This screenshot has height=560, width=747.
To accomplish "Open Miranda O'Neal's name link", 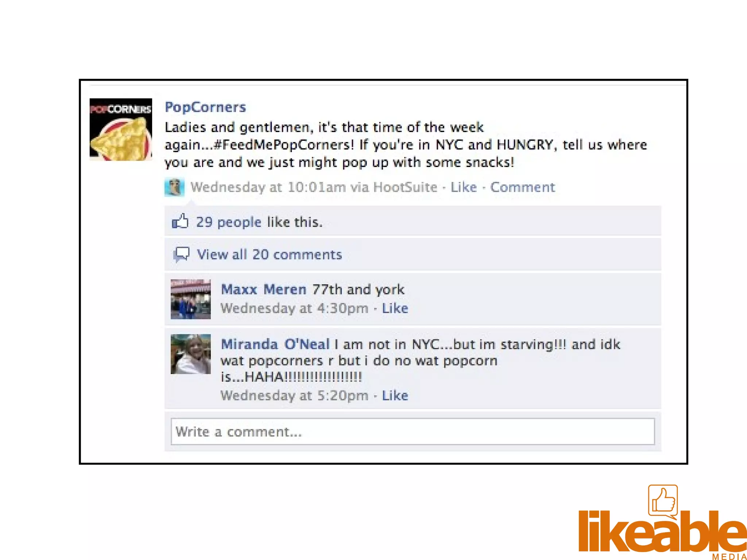I will [x=275, y=344].
